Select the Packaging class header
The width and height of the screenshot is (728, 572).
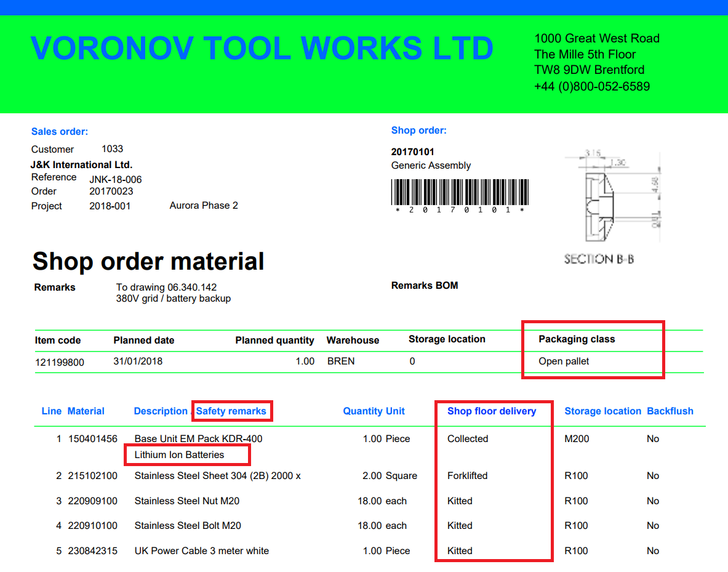pyautogui.click(x=577, y=339)
